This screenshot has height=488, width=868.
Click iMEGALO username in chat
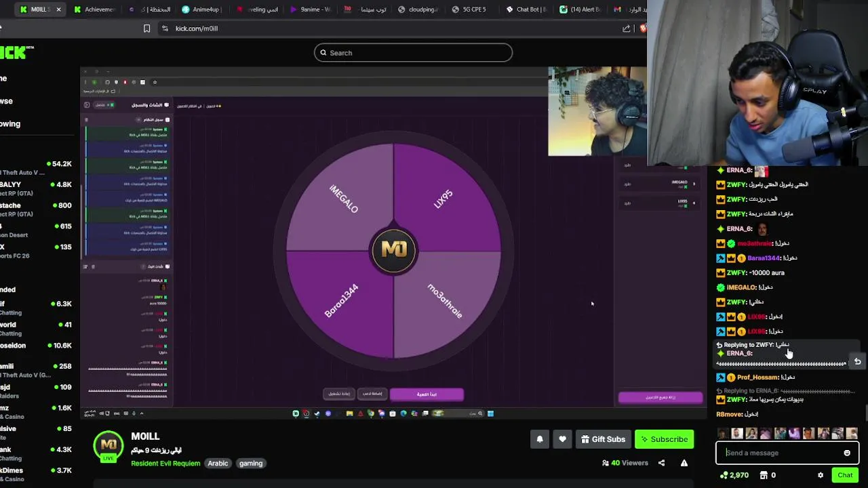[741, 287]
